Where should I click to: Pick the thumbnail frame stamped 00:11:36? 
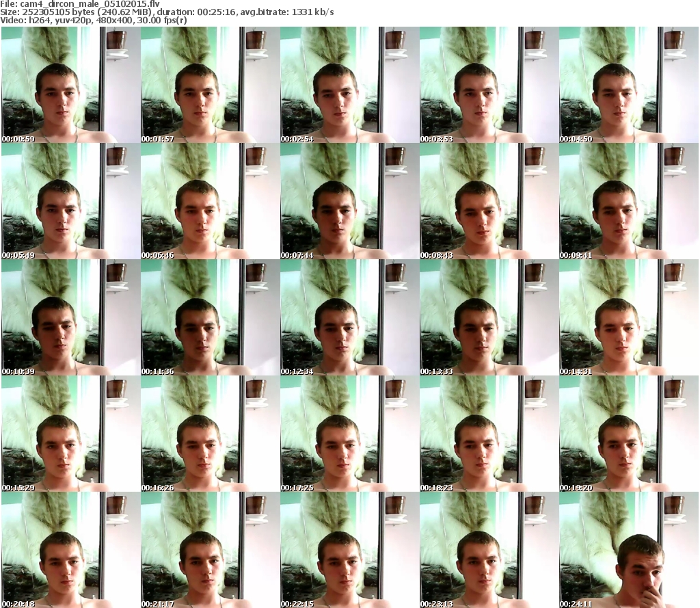pos(210,317)
